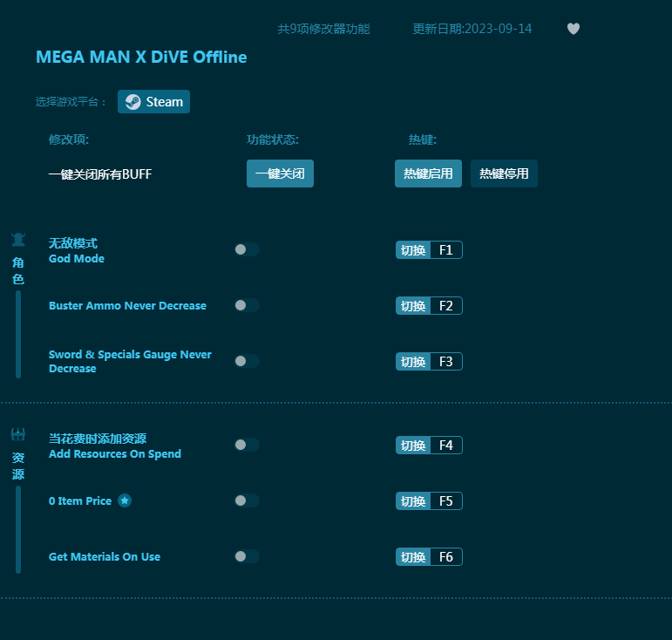The width and height of the screenshot is (672, 640).
Task: Click the 0 Item Price label
Action: pyautogui.click(x=80, y=500)
